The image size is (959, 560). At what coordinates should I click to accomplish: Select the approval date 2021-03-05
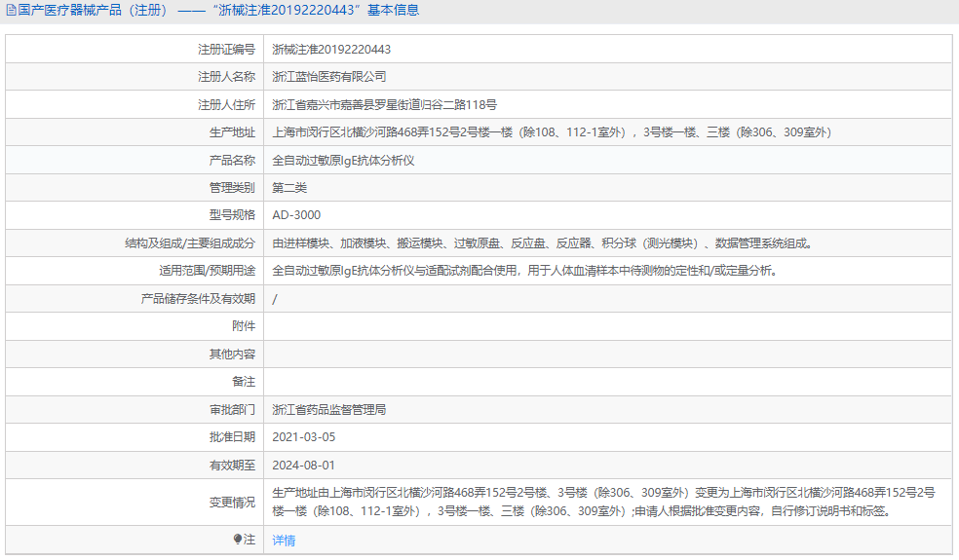coord(303,437)
